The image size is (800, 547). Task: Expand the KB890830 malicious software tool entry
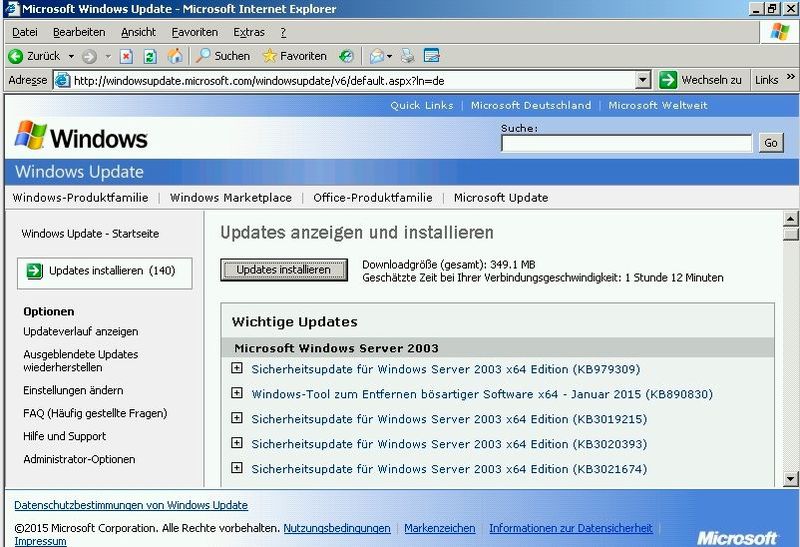coord(237,393)
